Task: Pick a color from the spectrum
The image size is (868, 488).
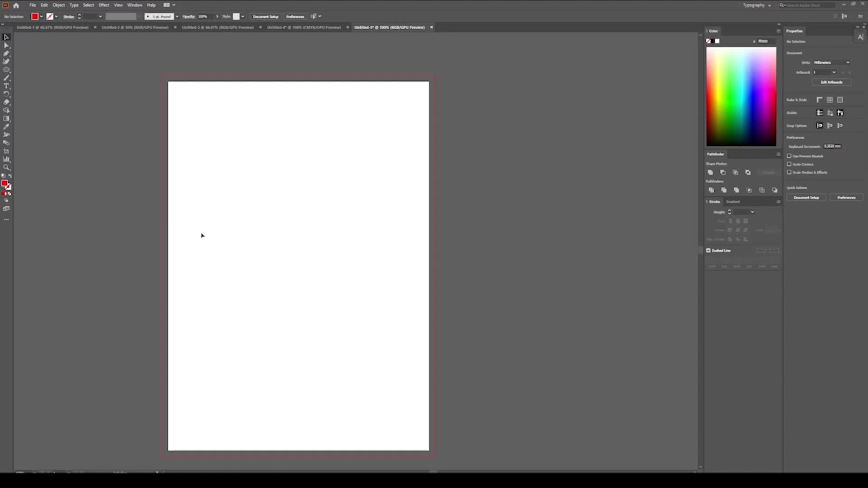Action: [x=741, y=96]
